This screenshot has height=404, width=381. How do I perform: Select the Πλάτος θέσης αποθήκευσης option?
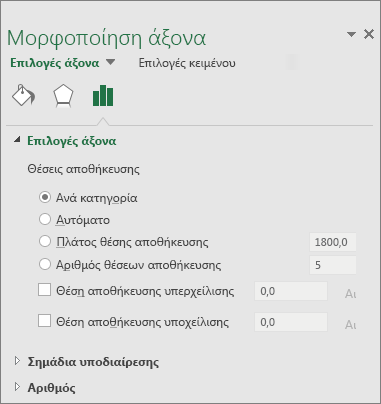45,241
